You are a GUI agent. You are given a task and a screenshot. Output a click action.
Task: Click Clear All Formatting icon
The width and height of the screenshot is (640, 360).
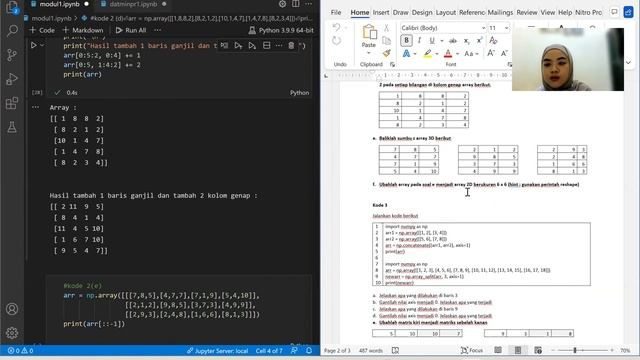(x=493, y=40)
